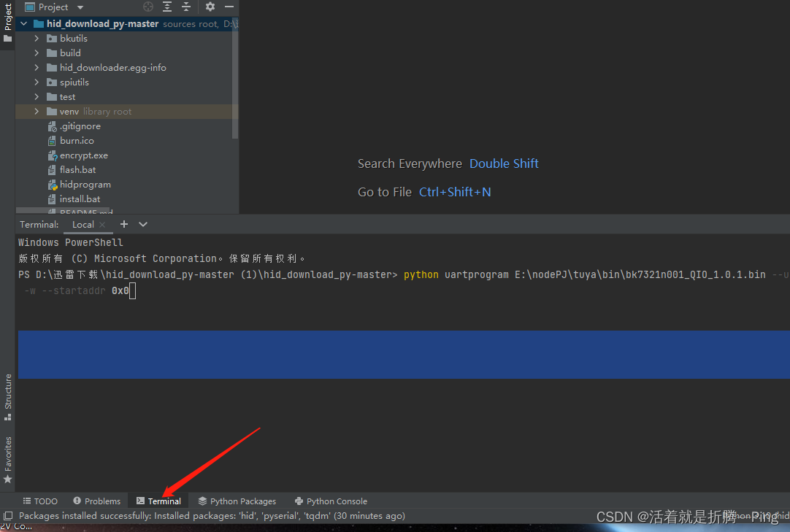Image resolution: width=790 pixels, height=532 pixels.
Task: Close the Local terminal tab
Action: click(x=102, y=225)
